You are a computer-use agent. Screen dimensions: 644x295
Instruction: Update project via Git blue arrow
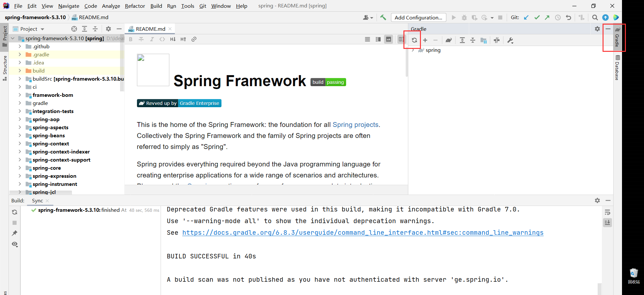[526, 17]
